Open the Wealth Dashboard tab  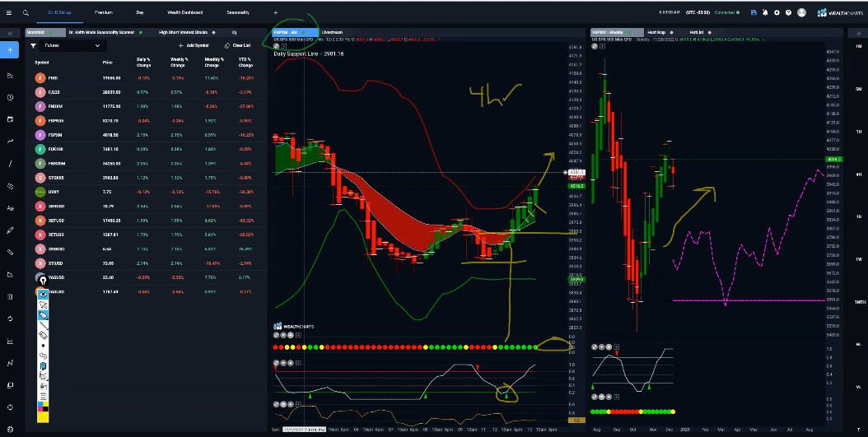point(185,12)
